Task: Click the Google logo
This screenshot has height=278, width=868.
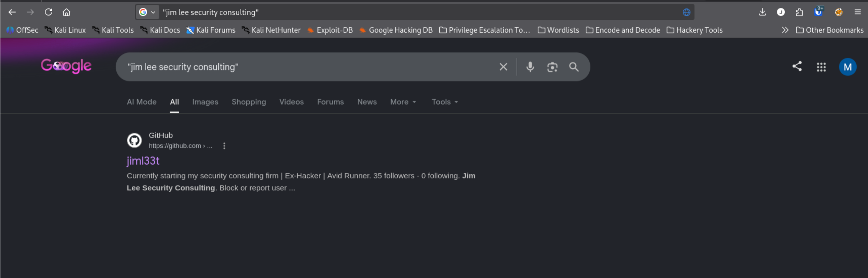Action: pos(66,66)
